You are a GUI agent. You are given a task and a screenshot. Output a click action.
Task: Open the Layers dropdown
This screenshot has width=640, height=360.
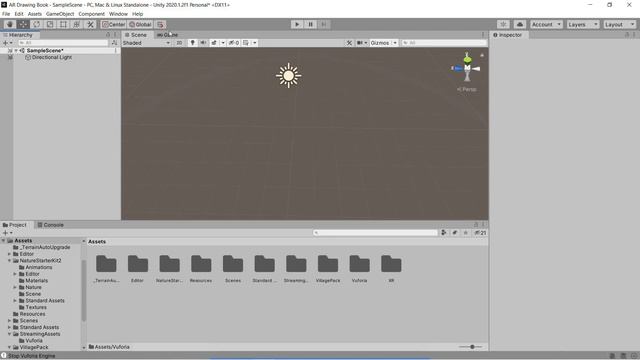[583, 24]
